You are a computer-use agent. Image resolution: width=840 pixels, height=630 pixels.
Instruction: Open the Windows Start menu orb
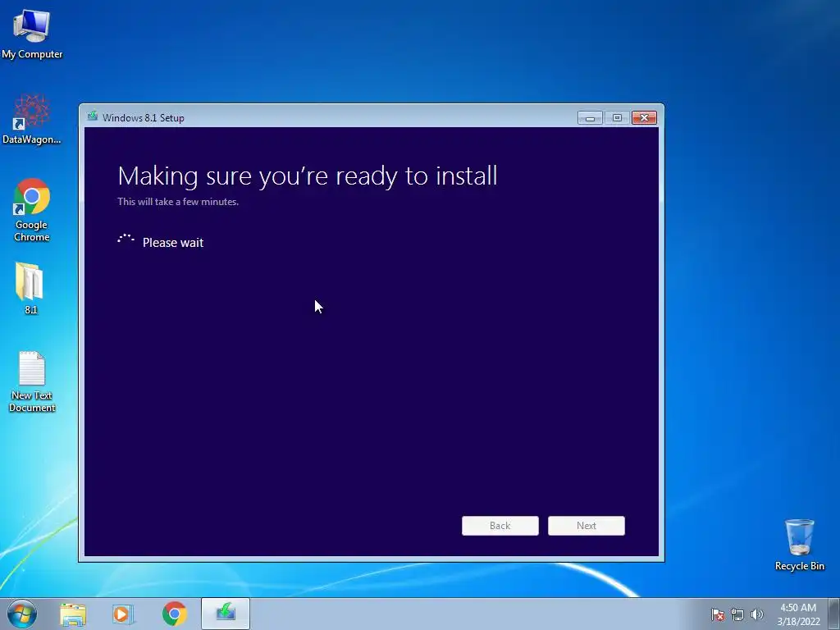point(22,614)
